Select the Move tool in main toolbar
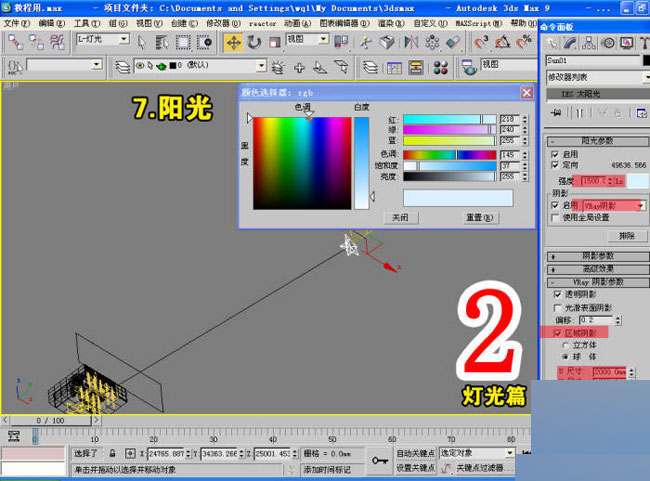 coord(233,42)
